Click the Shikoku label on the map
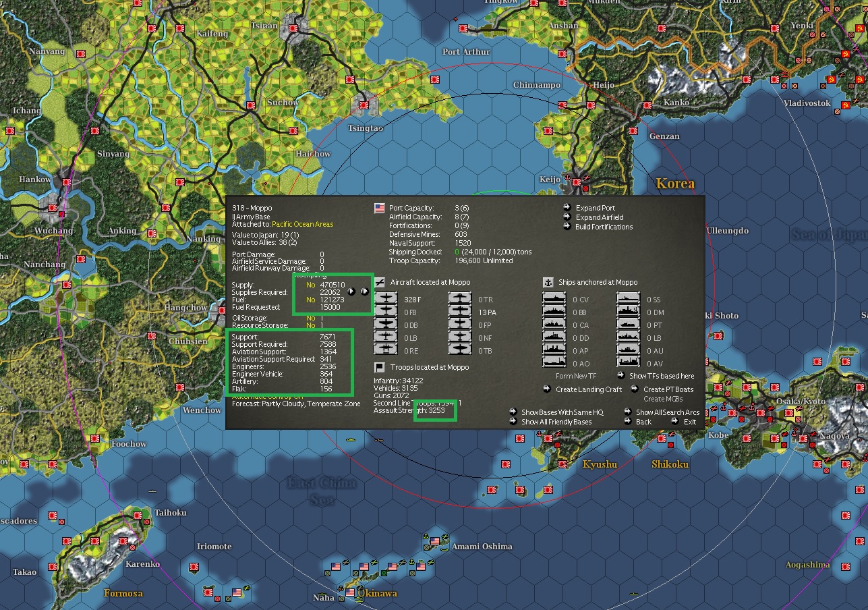The image size is (868, 610). (x=670, y=464)
